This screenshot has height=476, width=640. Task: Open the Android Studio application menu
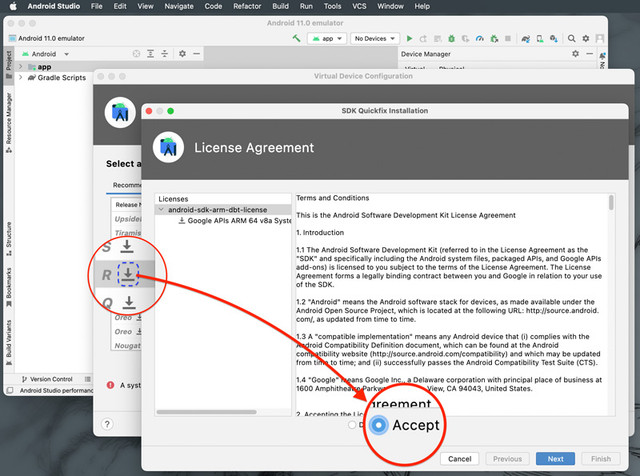(x=53, y=6)
